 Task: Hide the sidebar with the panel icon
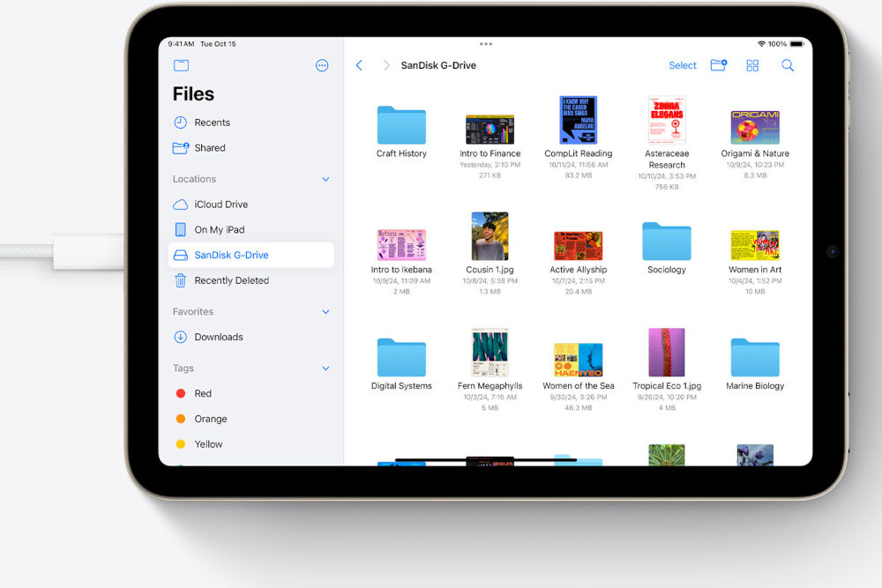181,65
